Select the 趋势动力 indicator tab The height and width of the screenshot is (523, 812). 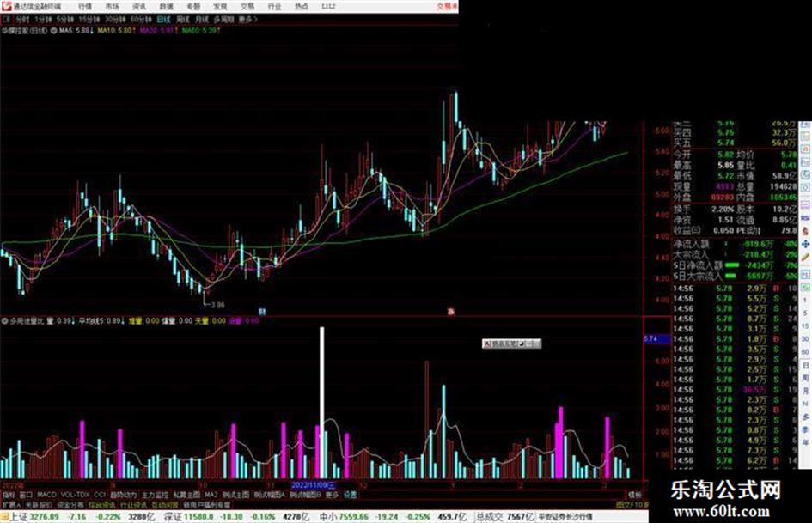pyautogui.click(x=123, y=495)
